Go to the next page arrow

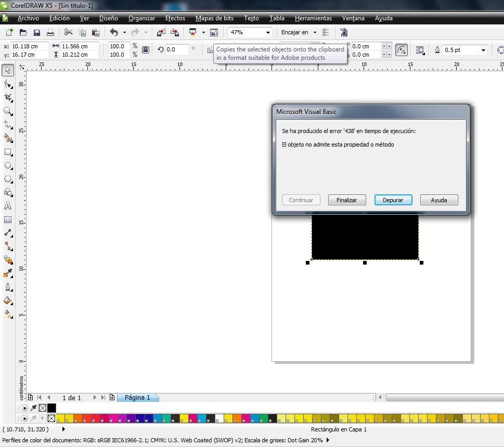pyautogui.click(x=95, y=398)
